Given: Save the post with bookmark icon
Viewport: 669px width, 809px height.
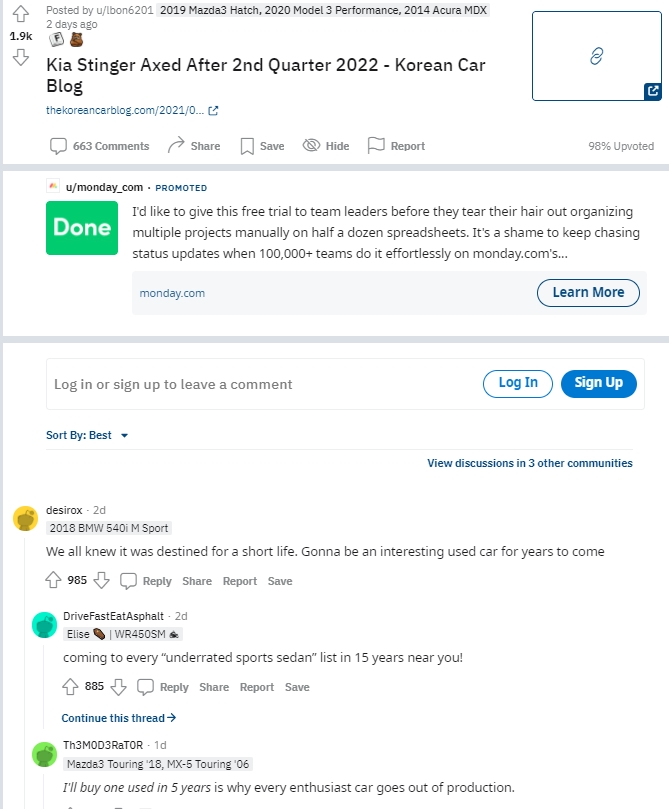Looking at the screenshot, I should tap(262, 146).
